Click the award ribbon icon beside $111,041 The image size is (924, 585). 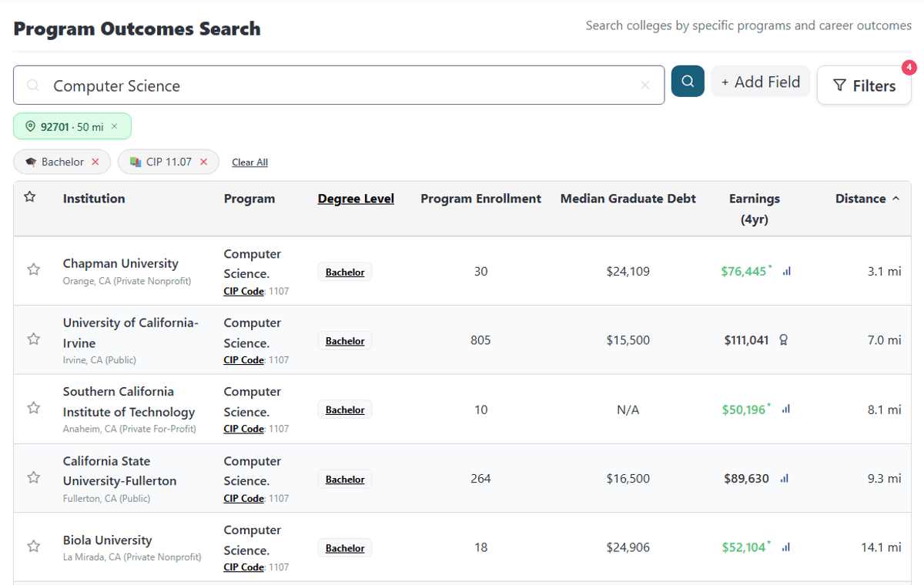point(784,340)
